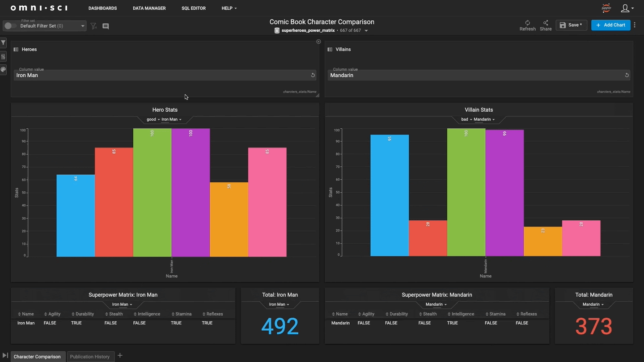This screenshot has width=644, height=362.
Task: Click the pink 28 bar in Villain Stats
Action: [x=581, y=238]
